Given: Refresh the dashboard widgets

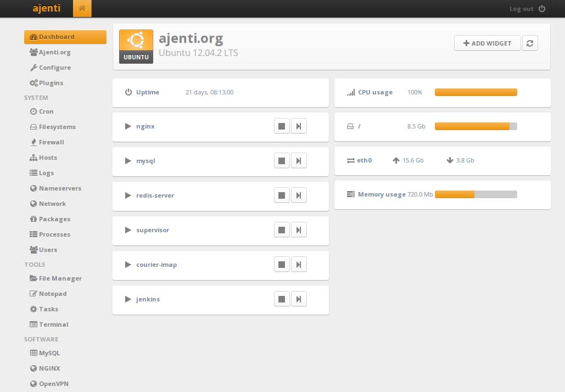Looking at the screenshot, I should point(530,43).
